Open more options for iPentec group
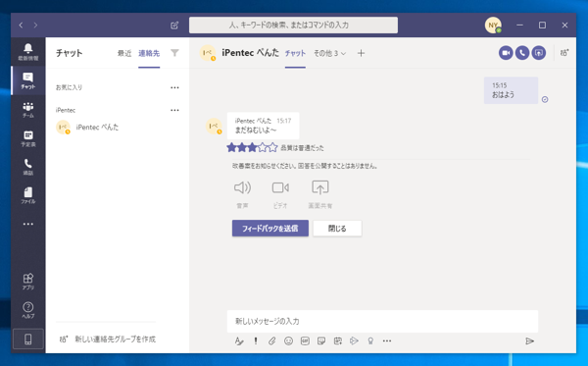Screen dimensions: 588x366 [x=174, y=110]
